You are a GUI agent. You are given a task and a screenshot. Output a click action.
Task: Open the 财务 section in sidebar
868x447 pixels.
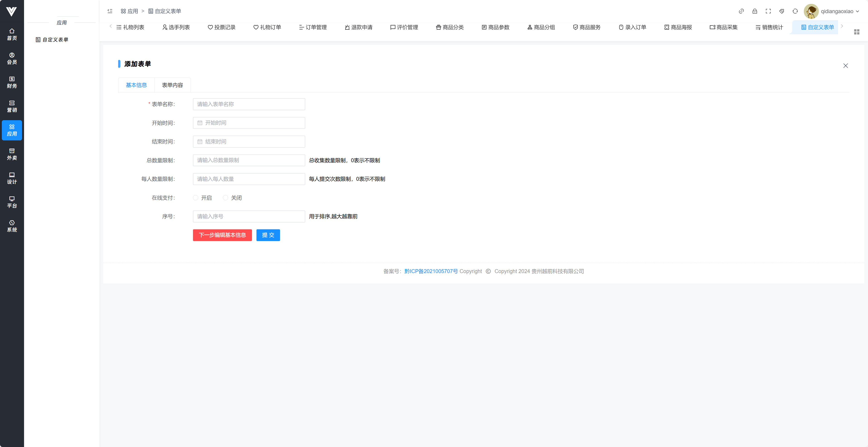coord(12,82)
